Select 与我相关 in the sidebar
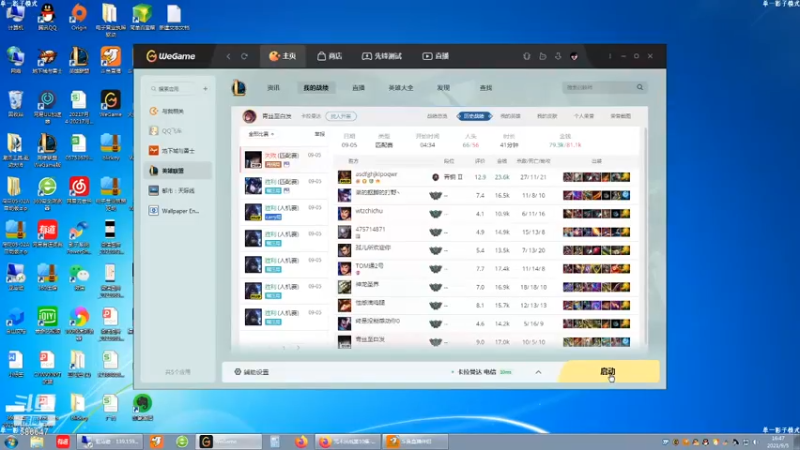Screen dimensions: 800x450 [178, 111]
